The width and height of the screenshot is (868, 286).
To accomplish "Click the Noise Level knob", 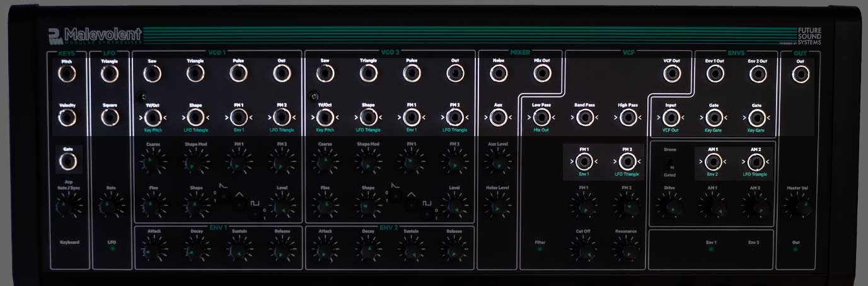I will point(499,205).
